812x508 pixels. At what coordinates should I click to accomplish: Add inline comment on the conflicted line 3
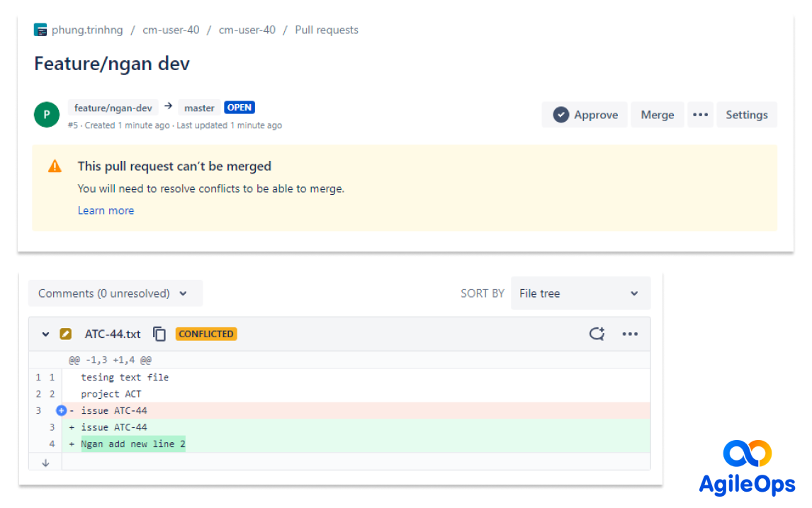click(x=61, y=410)
